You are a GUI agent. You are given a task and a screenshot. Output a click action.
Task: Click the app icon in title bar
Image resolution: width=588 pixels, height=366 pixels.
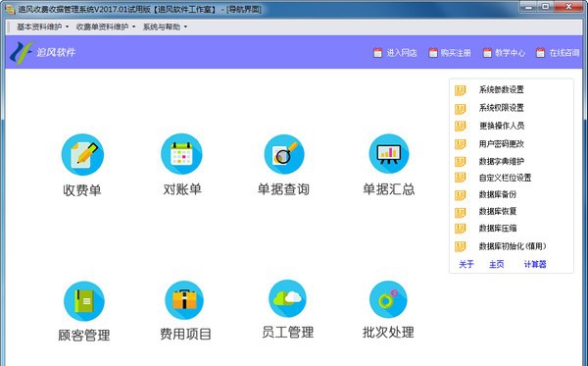coord(10,9)
